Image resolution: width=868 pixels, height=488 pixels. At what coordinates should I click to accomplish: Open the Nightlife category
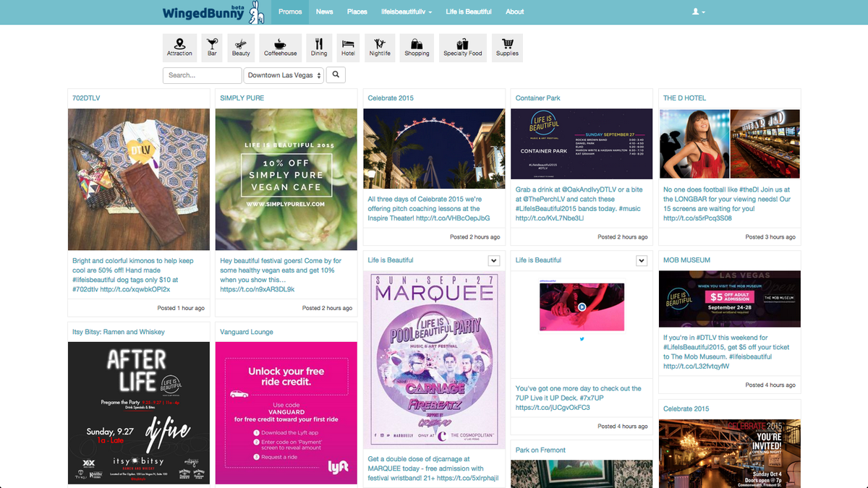click(380, 48)
